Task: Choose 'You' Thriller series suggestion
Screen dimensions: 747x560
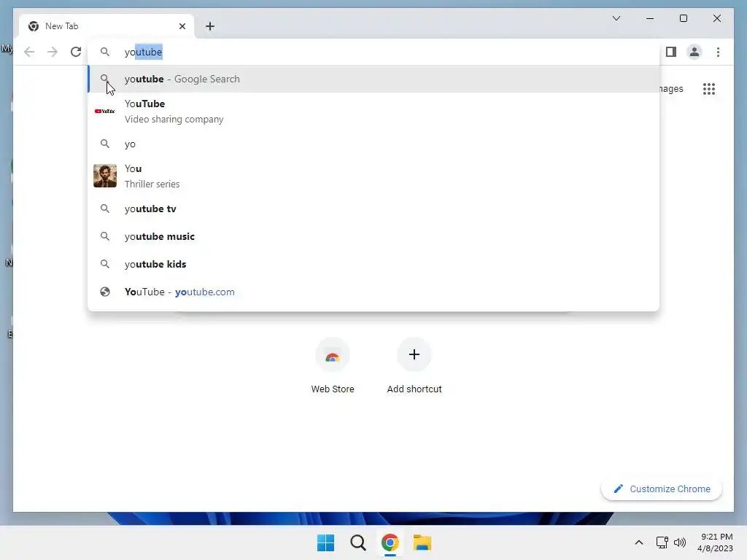Action: point(373,176)
